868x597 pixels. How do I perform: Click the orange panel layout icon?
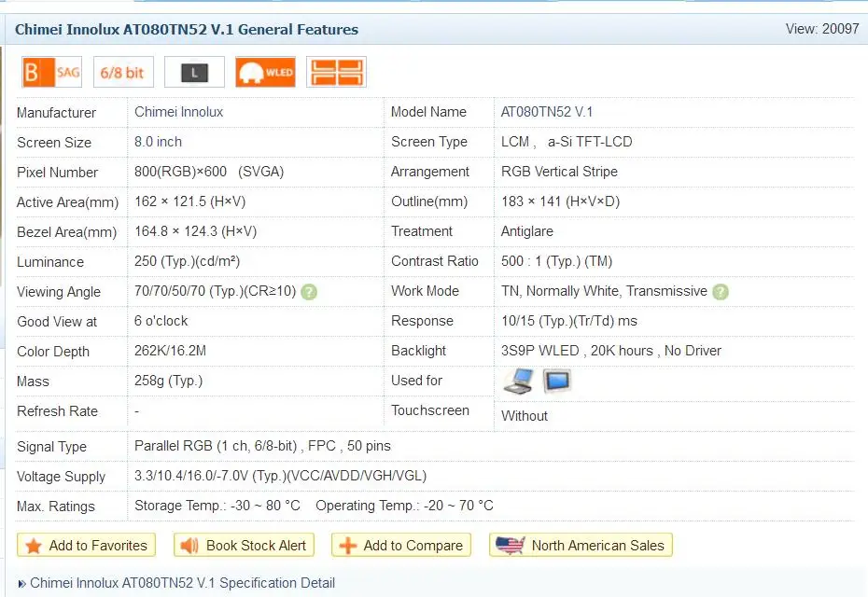[336, 72]
